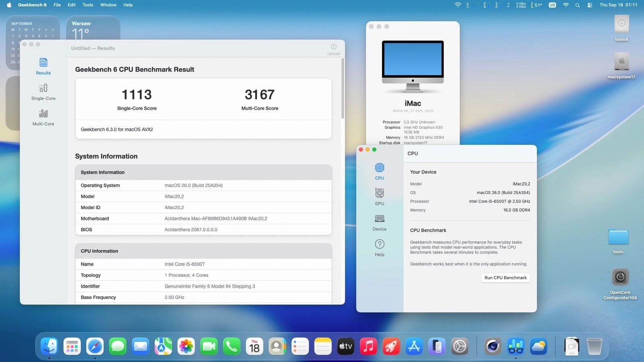
Task: Open Cinebench from the Dock
Action: click(493, 346)
